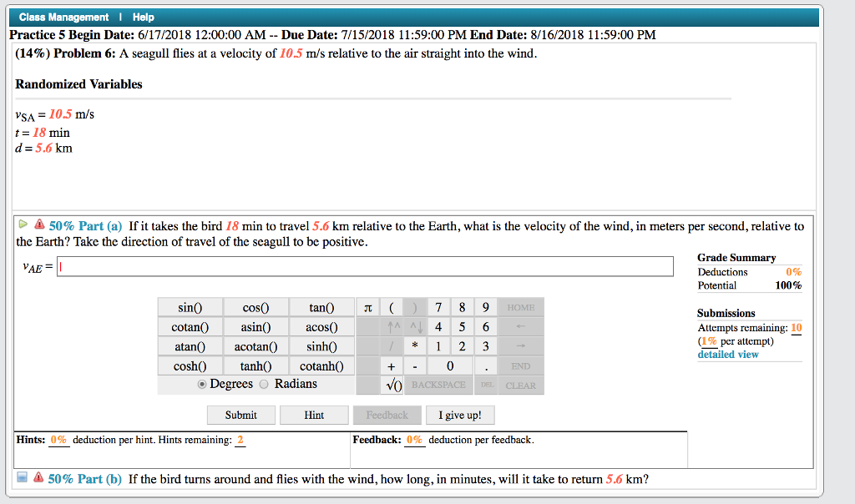Click the blue icon beside Part (b)

pos(23,478)
